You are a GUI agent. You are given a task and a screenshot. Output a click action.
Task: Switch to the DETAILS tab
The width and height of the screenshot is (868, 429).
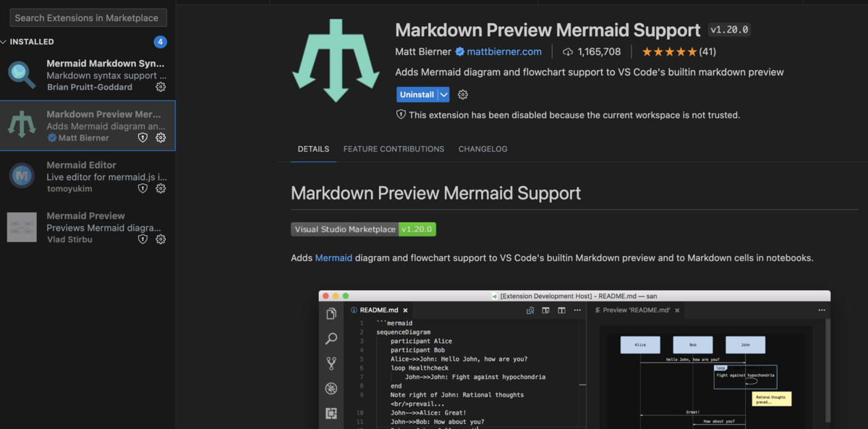[313, 149]
